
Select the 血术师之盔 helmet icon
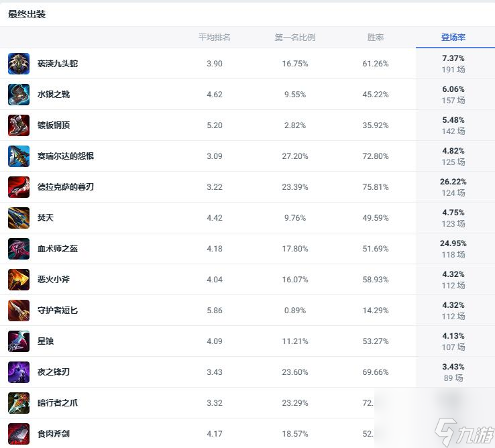[x=19, y=249]
